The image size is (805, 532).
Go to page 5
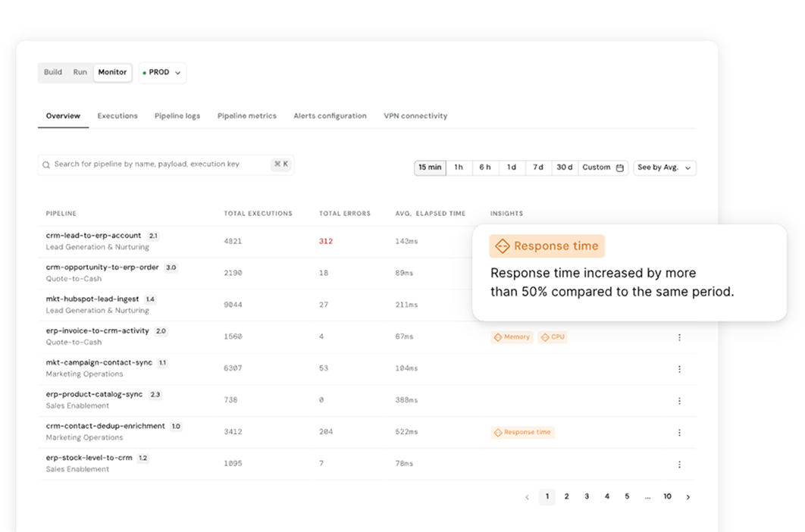point(627,496)
